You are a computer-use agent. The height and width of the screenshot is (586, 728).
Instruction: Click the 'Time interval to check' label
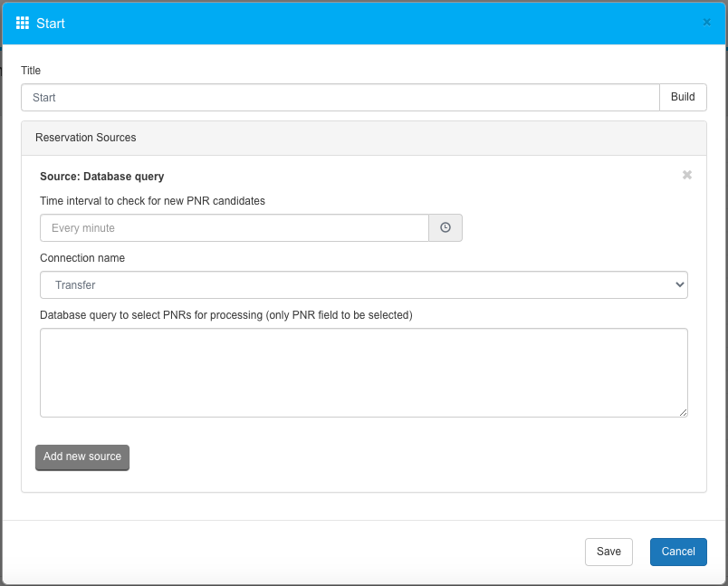pos(152,201)
